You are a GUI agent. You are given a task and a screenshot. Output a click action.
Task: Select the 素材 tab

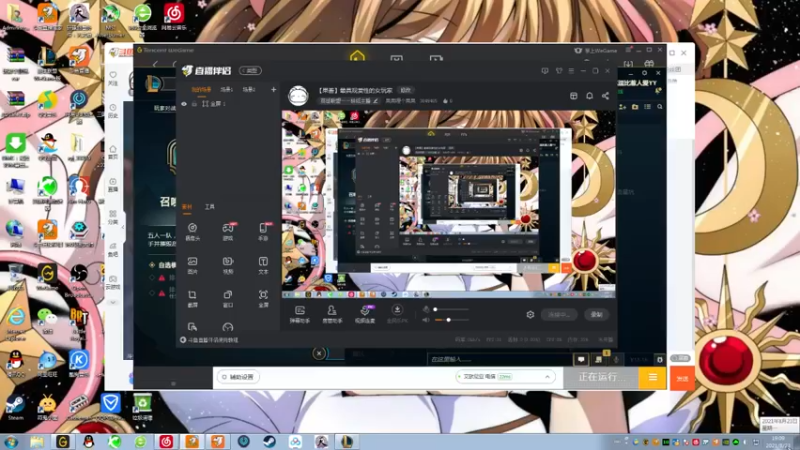(x=187, y=207)
